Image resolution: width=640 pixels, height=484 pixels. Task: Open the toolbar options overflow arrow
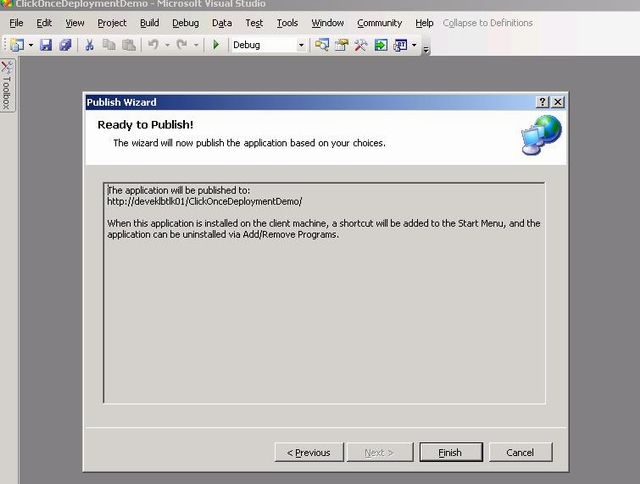426,50
